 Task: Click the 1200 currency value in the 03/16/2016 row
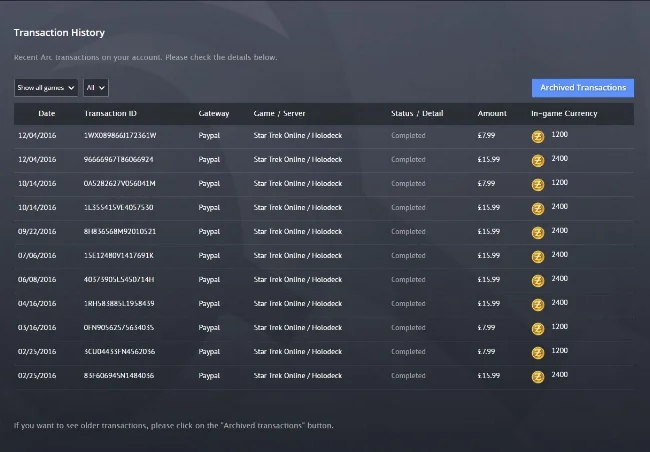[x=560, y=327]
